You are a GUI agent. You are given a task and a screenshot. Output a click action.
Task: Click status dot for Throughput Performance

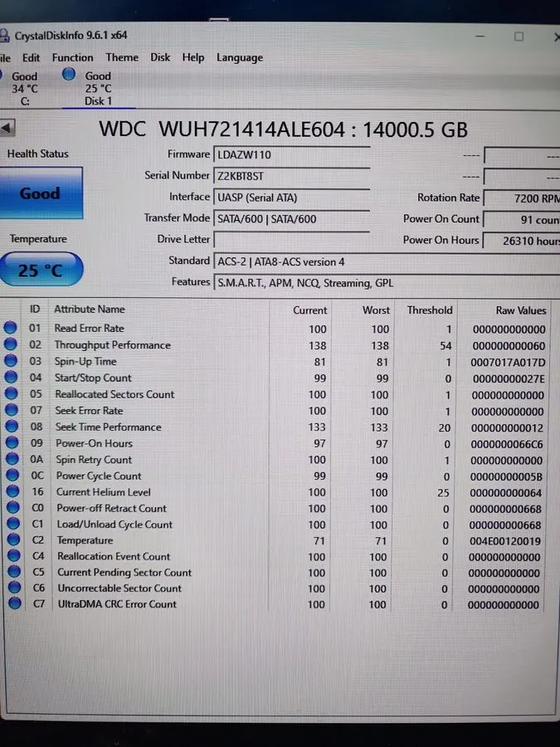tap(10, 344)
